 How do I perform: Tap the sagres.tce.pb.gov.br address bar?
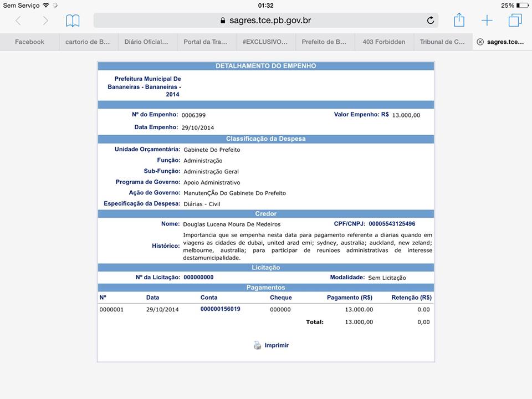click(x=265, y=21)
